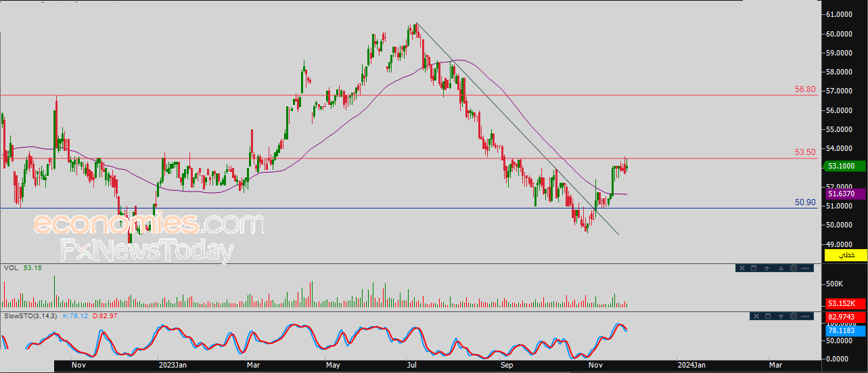This screenshot has width=868, height=373.
Task: Select the 50.90 support level label
Action: coord(805,202)
